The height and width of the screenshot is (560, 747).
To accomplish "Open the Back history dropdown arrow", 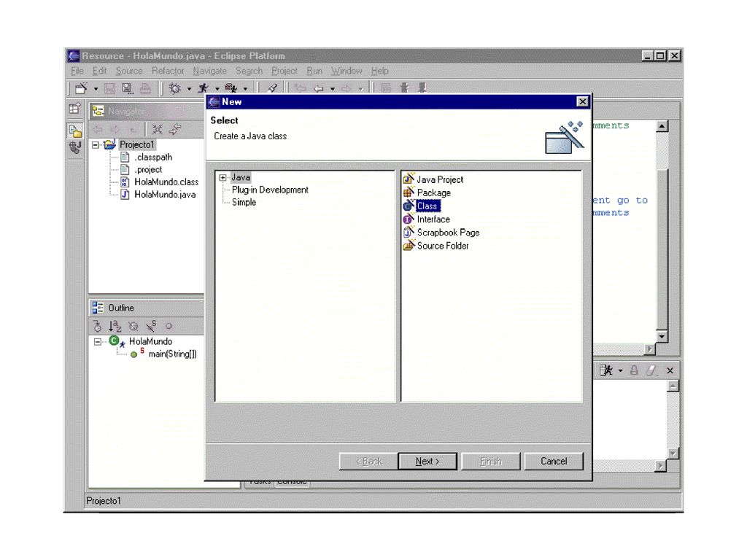I will (x=333, y=88).
